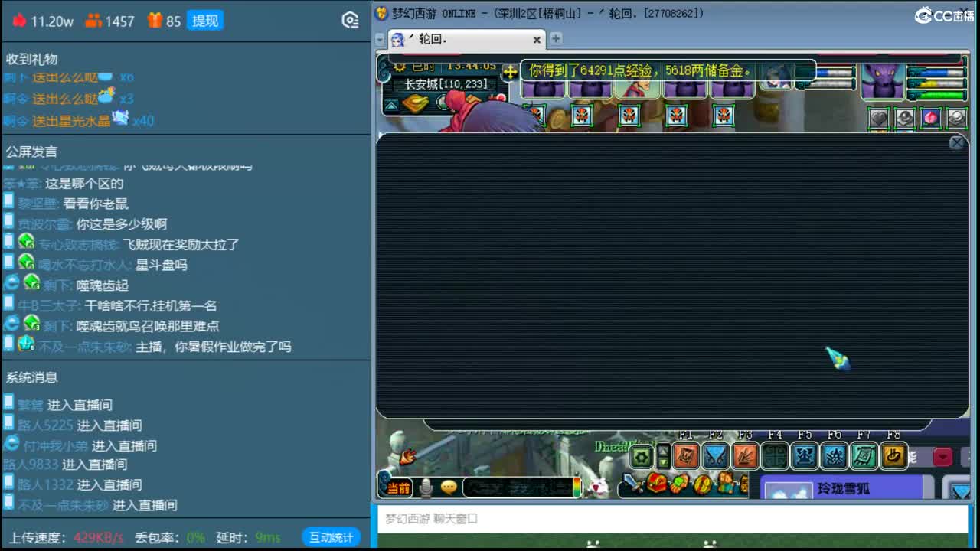
Task: Click the F7 skill shortcut icon
Action: (x=864, y=456)
